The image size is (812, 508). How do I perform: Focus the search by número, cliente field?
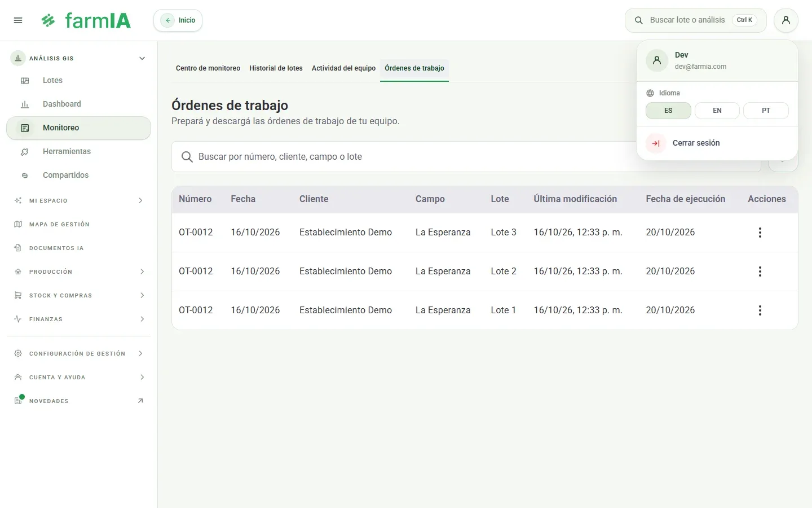click(466, 157)
